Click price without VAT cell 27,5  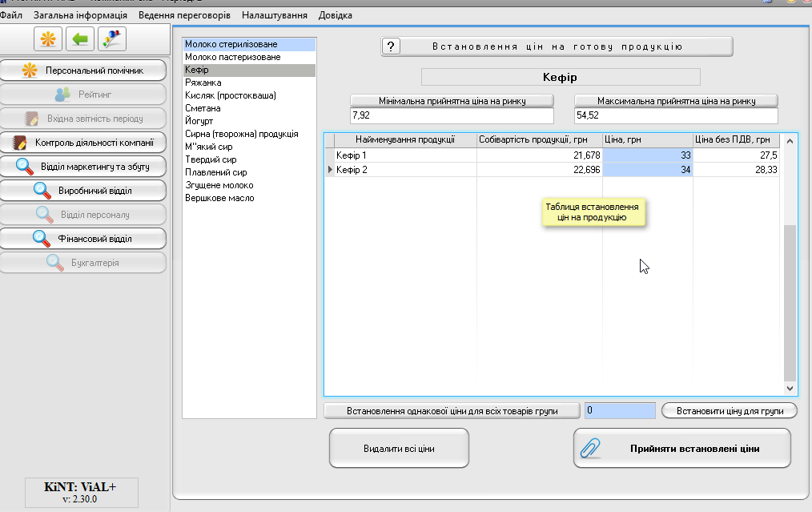click(x=736, y=155)
